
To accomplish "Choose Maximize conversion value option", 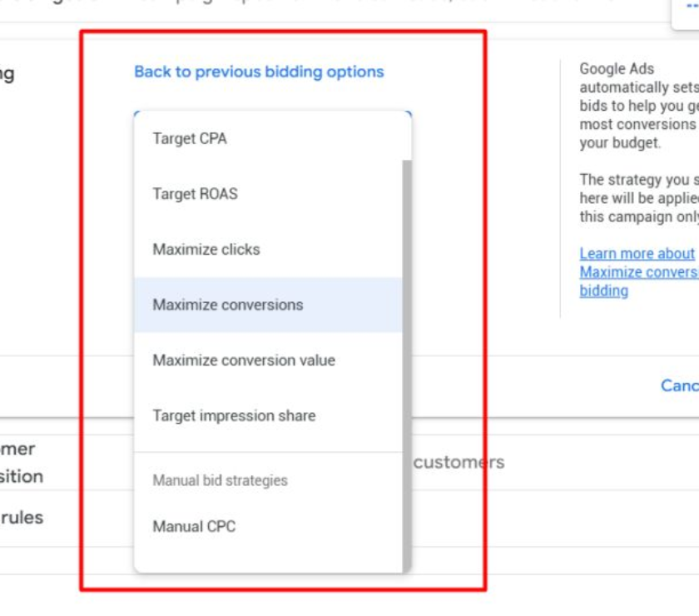I will (268, 360).
